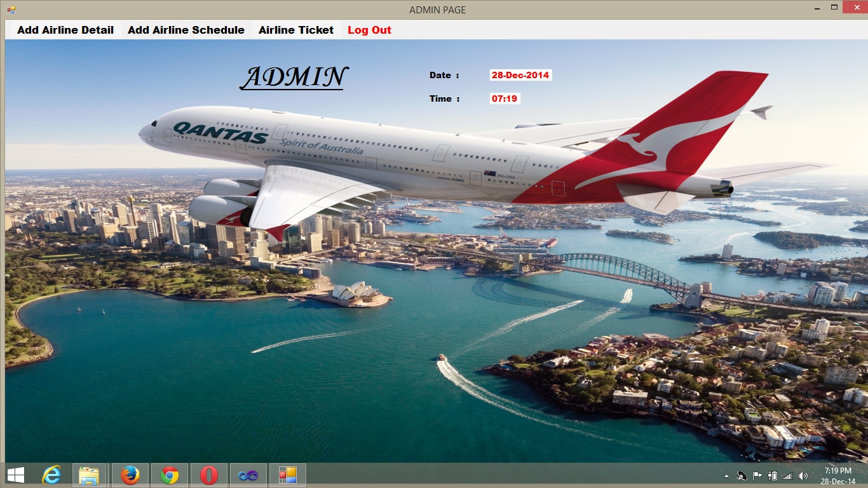
Task: Open the volume control in system tray
Action: 803,475
